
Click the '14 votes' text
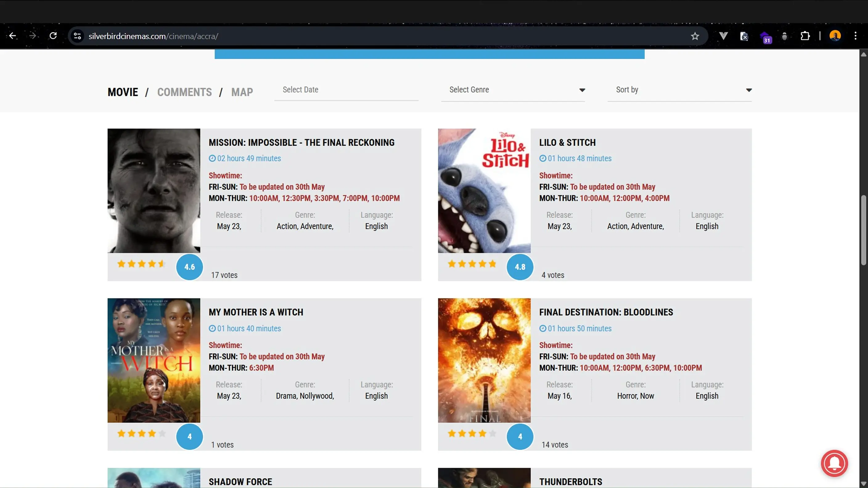click(x=555, y=445)
